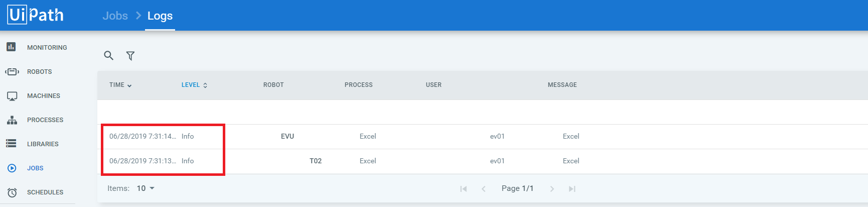
Task: Click the search magnifier icon
Action: [108, 55]
